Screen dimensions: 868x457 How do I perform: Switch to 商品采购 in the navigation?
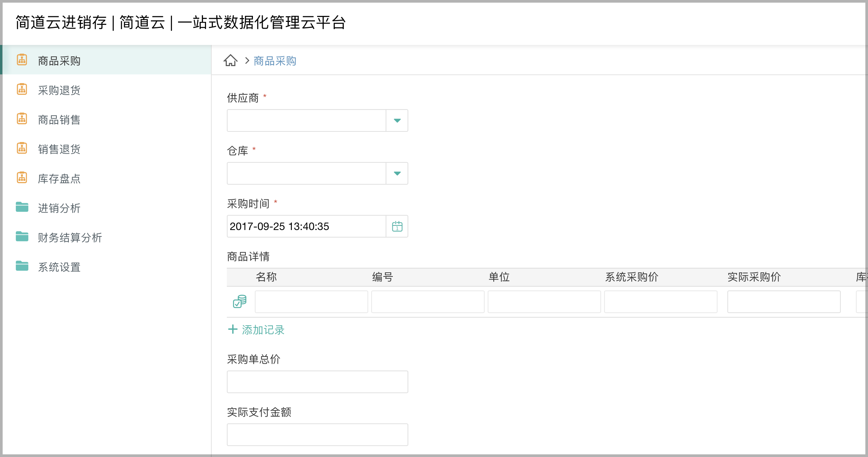tap(59, 60)
